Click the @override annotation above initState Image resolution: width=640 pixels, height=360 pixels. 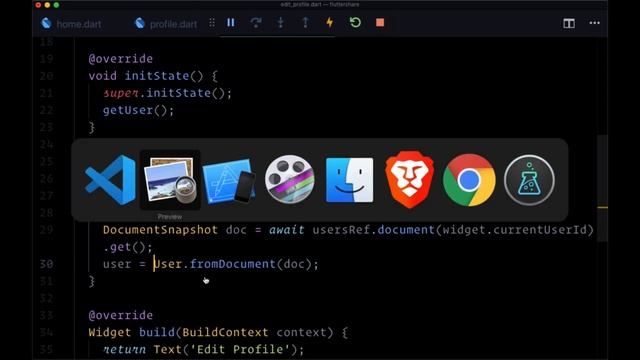(121, 59)
